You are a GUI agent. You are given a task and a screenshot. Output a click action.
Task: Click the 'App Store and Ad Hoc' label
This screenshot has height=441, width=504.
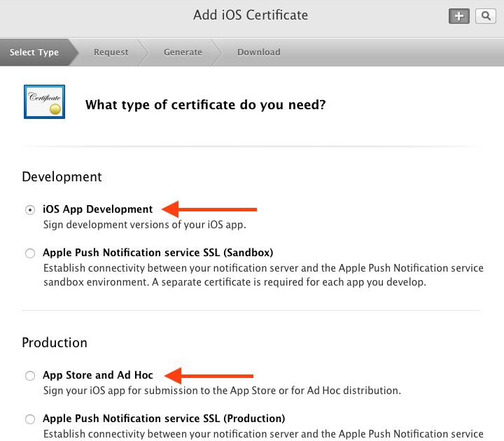(x=98, y=375)
